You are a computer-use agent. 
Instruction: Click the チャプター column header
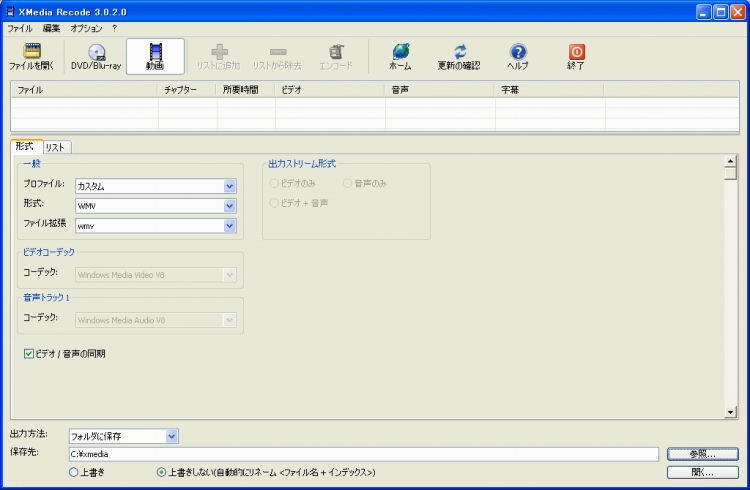pyautogui.click(x=187, y=89)
